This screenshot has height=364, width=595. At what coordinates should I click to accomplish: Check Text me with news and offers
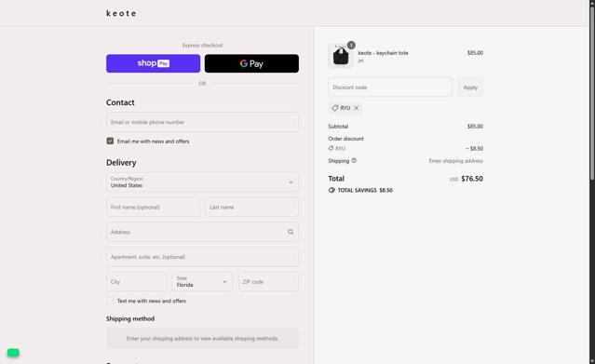[110, 301]
